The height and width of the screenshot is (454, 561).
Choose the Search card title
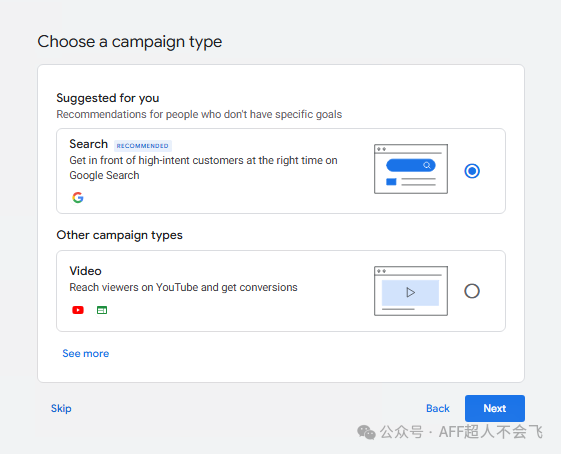pos(88,144)
